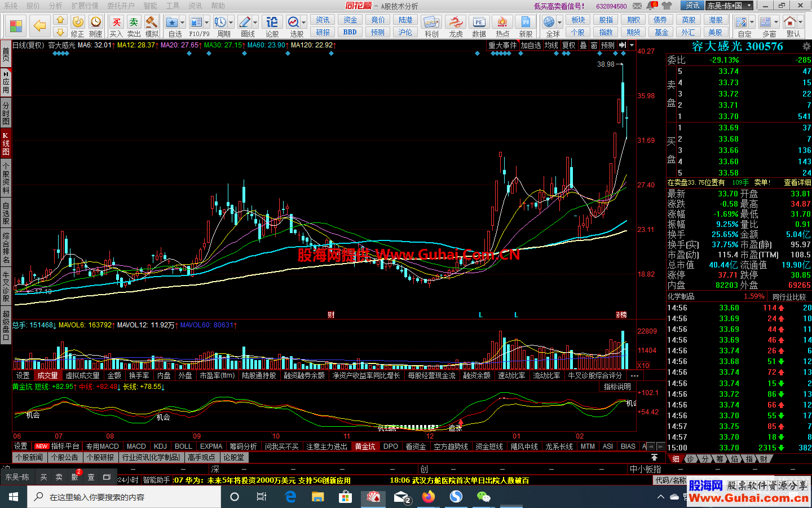Click the 周期 period clock icon

220,22
